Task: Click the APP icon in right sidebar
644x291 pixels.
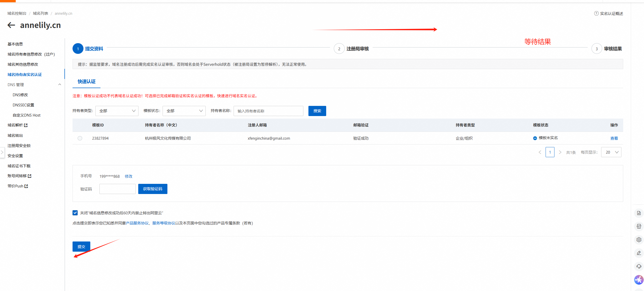Action: click(x=639, y=226)
